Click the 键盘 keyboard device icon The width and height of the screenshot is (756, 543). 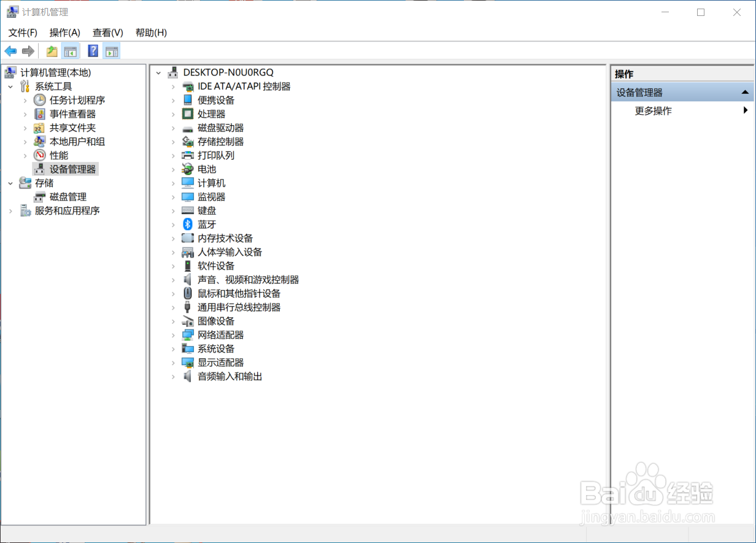click(x=187, y=210)
